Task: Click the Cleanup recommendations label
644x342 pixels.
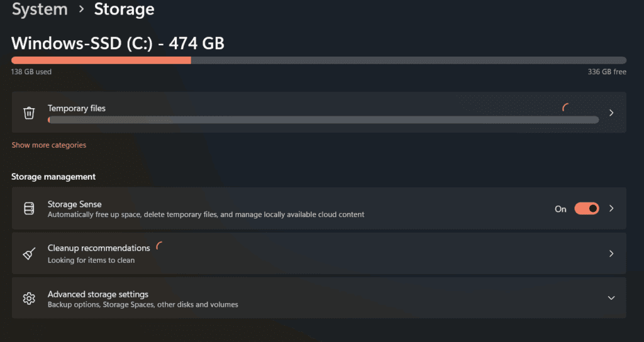Action: [99, 248]
